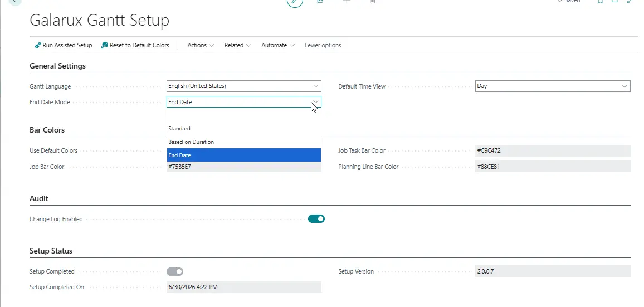Click the pencil edit icon at top
Viewport: 644px width, 307px height.
295,2
